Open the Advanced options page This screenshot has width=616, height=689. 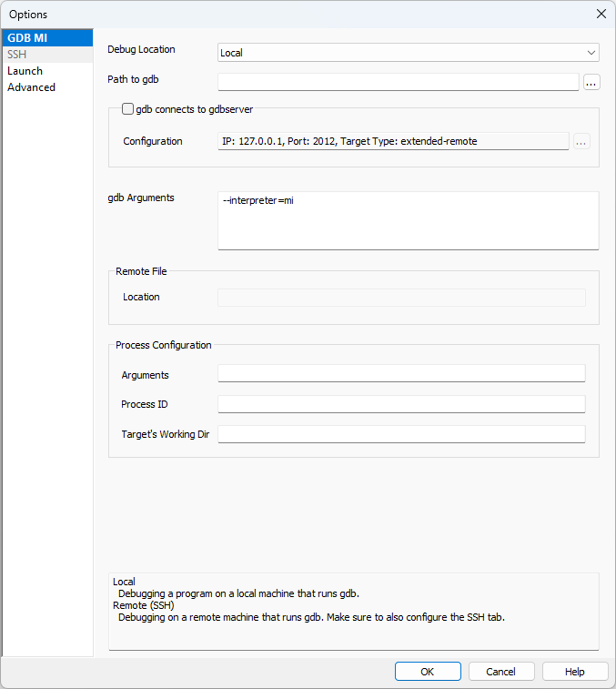[x=31, y=87]
